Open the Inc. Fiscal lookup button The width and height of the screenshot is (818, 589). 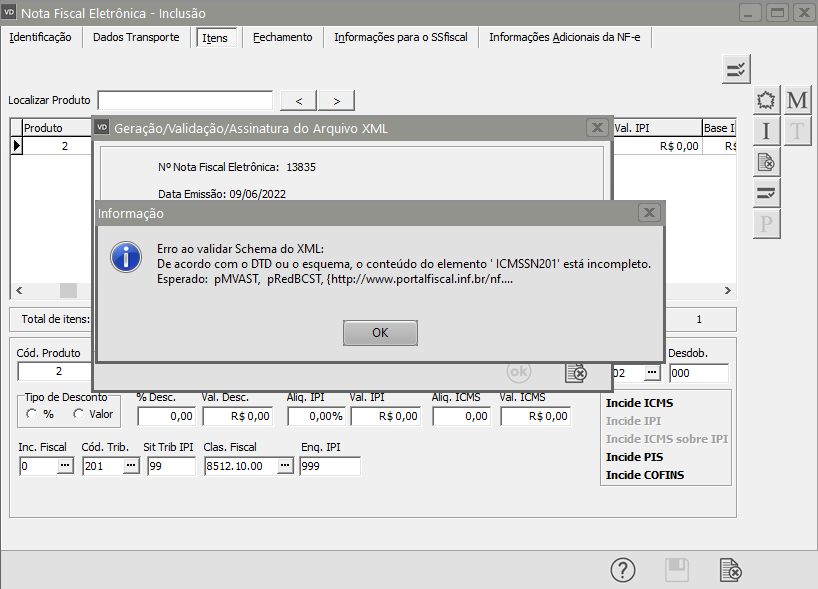(65, 466)
